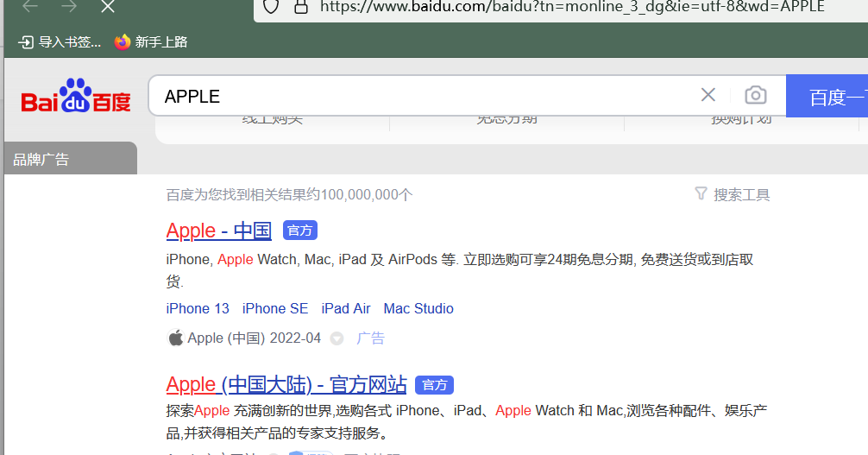Open the Mac Studio sublink

418,309
